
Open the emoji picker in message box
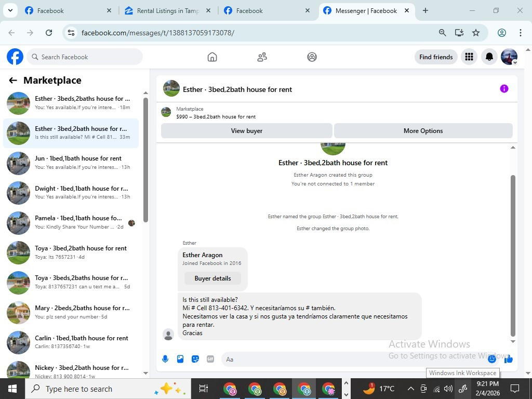(x=491, y=358)
